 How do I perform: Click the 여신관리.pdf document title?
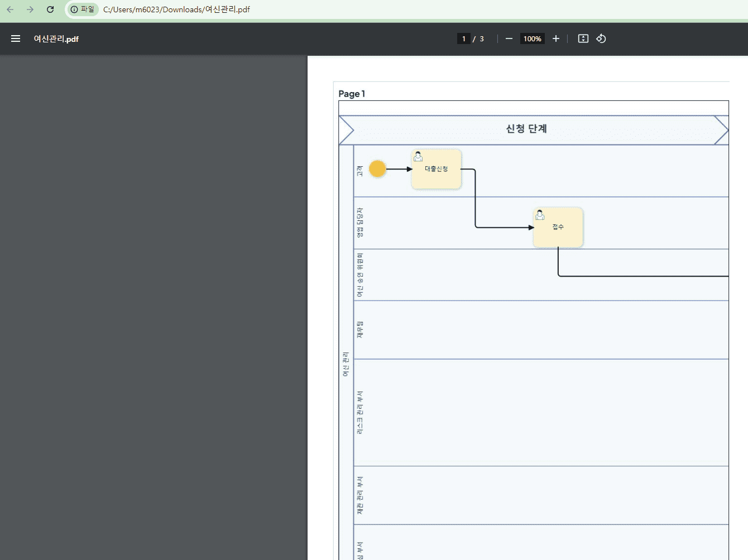[x=56, y=38]
